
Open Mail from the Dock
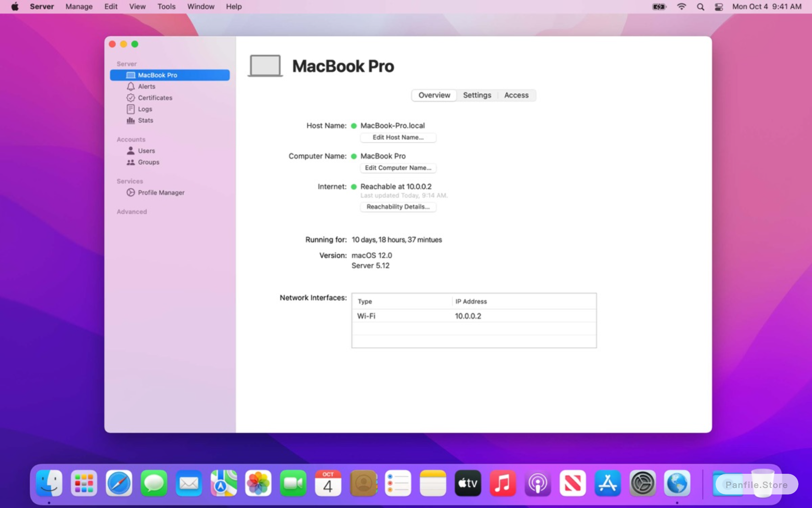click(189, 483)
